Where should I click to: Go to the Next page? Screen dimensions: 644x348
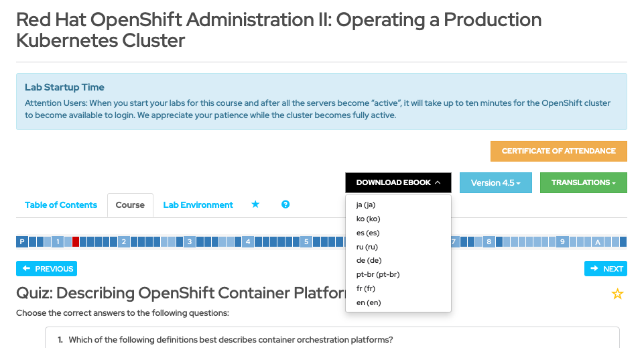coord(605,268)
